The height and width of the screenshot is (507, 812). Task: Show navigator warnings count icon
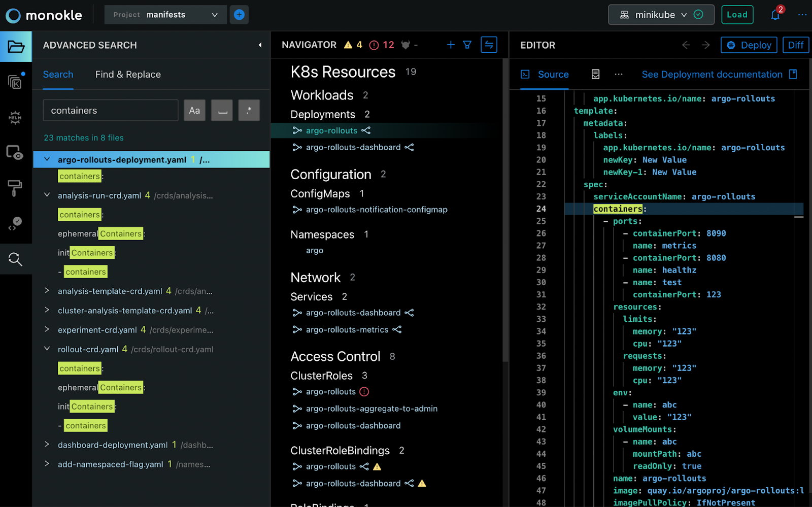pyautogui.click(x=348, y=45)
